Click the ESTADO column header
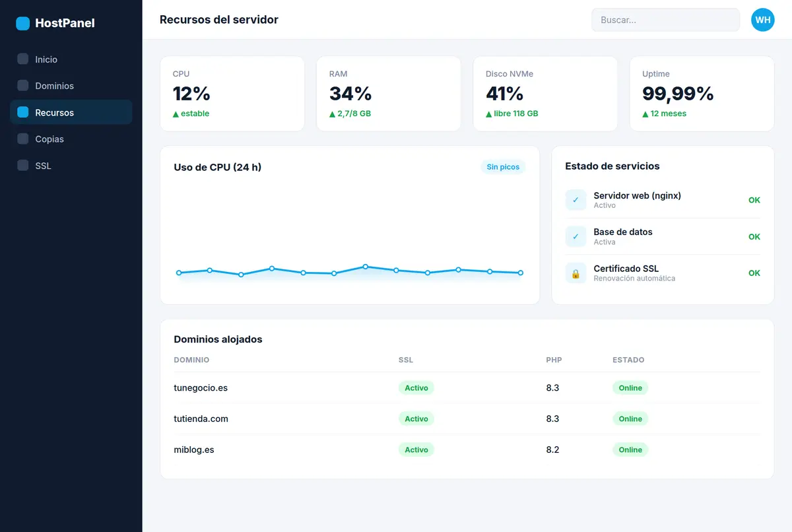The width and height of the screenshot is (792, 532). [x=628, y=360]
